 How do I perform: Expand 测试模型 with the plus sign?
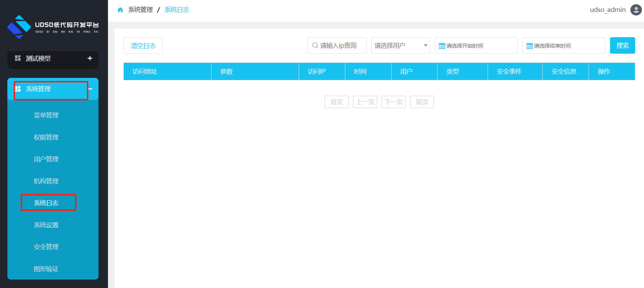[x=90, y=58]
